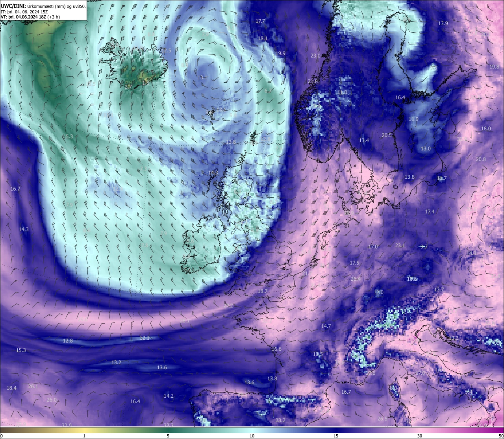This screenshot has height=439, width=504.
Task: Click the 19.9 value label
Action: click(280, 54)
